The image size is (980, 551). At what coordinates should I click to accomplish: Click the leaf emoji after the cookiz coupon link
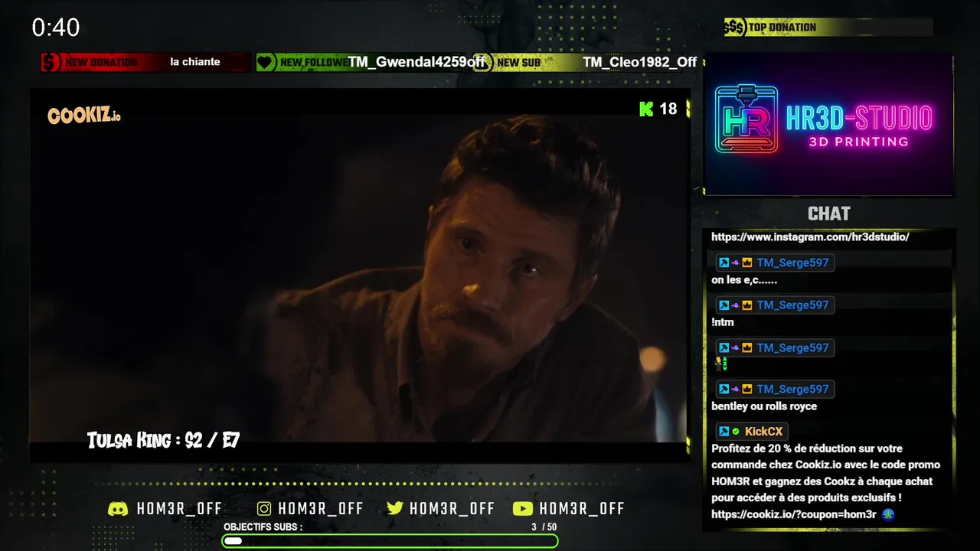coord(888,514)
